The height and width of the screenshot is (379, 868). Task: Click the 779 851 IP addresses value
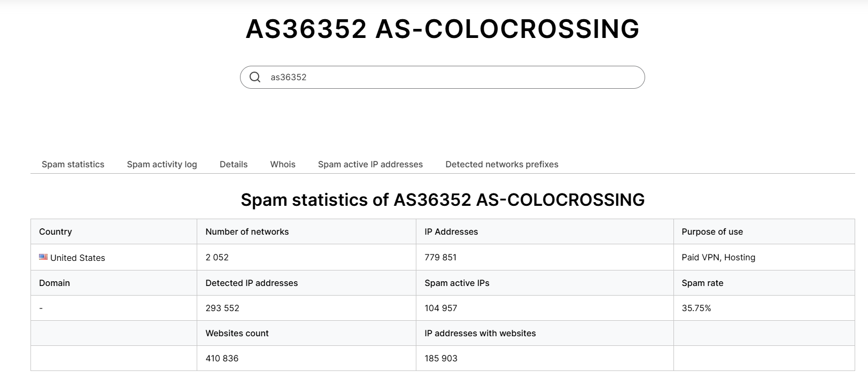coord(440,257)
